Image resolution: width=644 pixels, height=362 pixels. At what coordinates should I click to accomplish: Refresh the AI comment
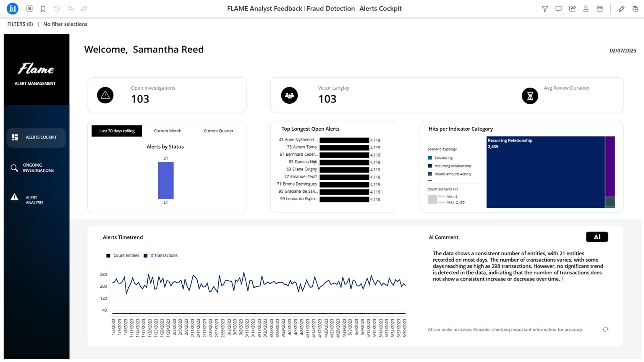(x=605, y=329)
